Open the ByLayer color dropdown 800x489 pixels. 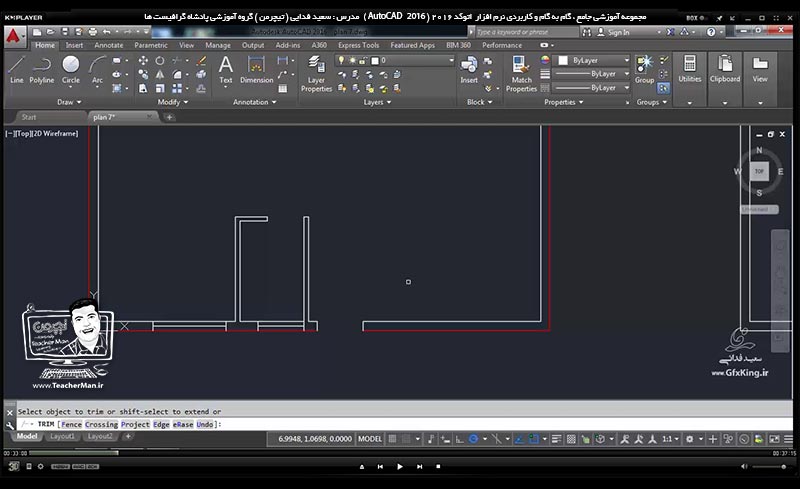coord(627,60)
